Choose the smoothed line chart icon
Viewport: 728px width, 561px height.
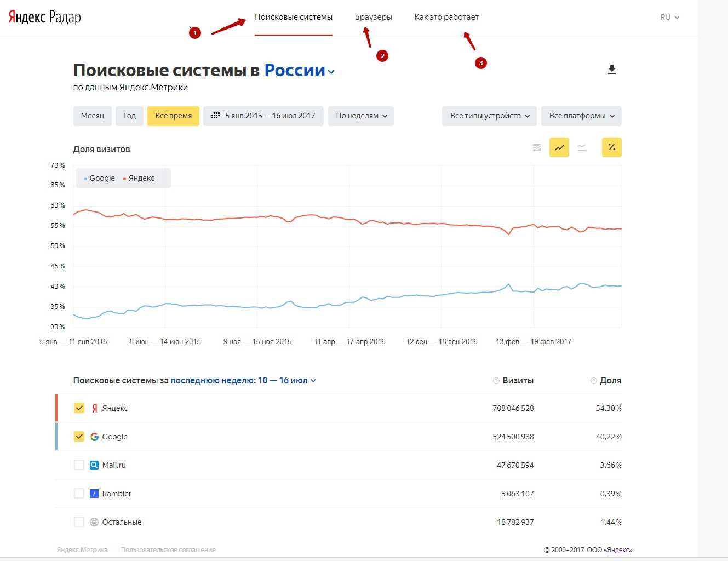(582, 147)
